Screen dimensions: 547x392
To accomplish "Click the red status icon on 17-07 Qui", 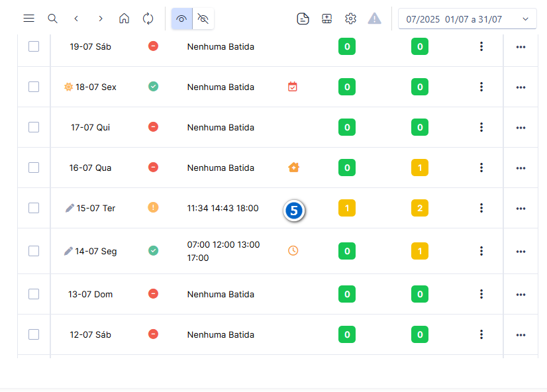I will pyautogui.click(x=153, y=127).
